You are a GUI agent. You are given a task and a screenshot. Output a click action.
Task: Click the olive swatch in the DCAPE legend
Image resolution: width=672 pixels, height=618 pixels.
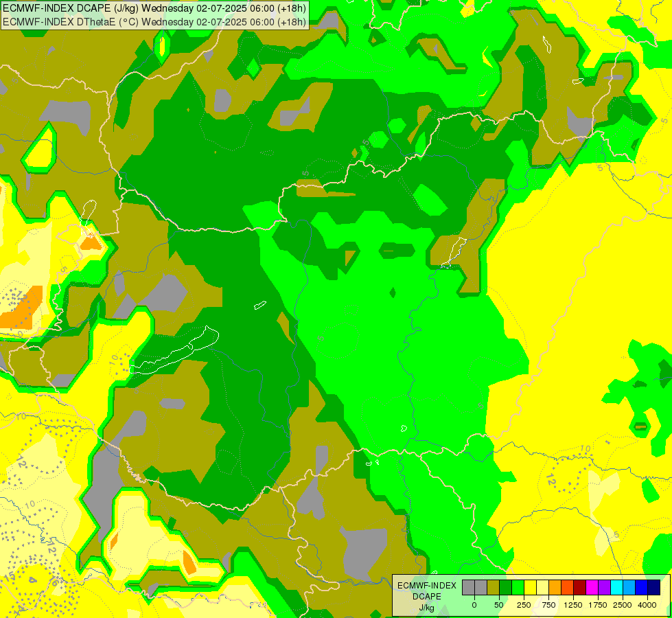tap(494, 587)
